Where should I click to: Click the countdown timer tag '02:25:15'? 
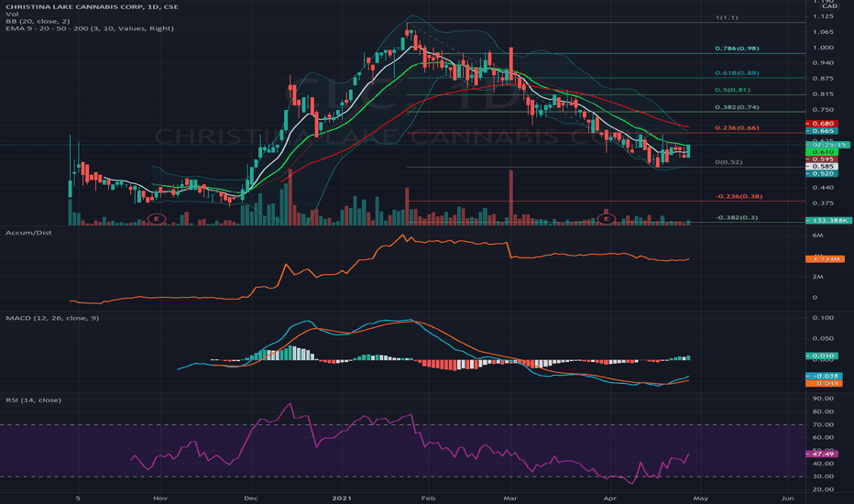pyautogui.click(x=827, y=145)
